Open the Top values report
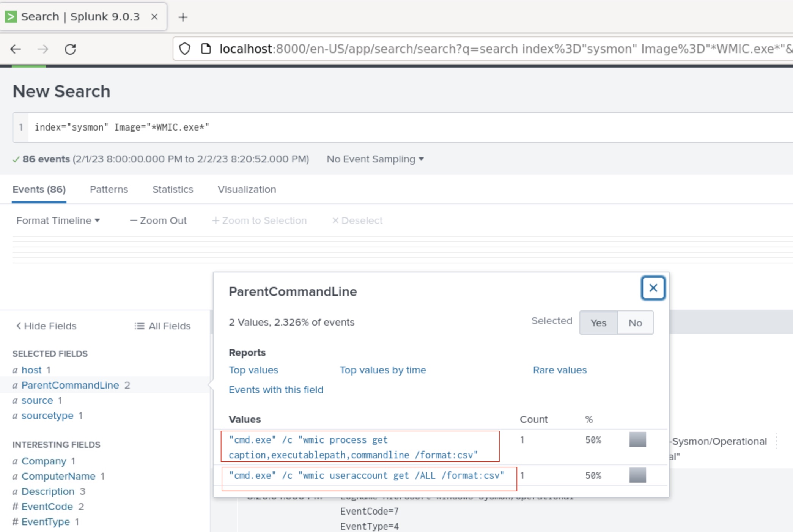 point(253,370)
